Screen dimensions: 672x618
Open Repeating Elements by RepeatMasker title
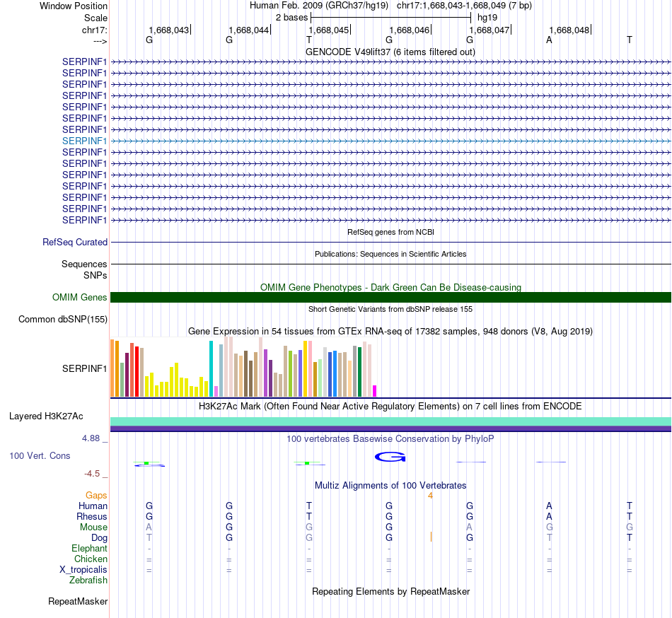390,591
